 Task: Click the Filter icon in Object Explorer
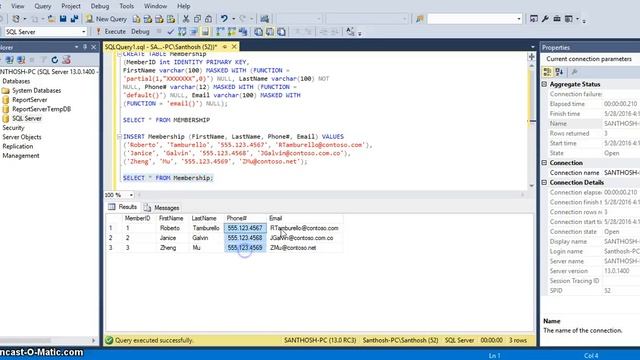pyautogui.click(x=44, y=60)
